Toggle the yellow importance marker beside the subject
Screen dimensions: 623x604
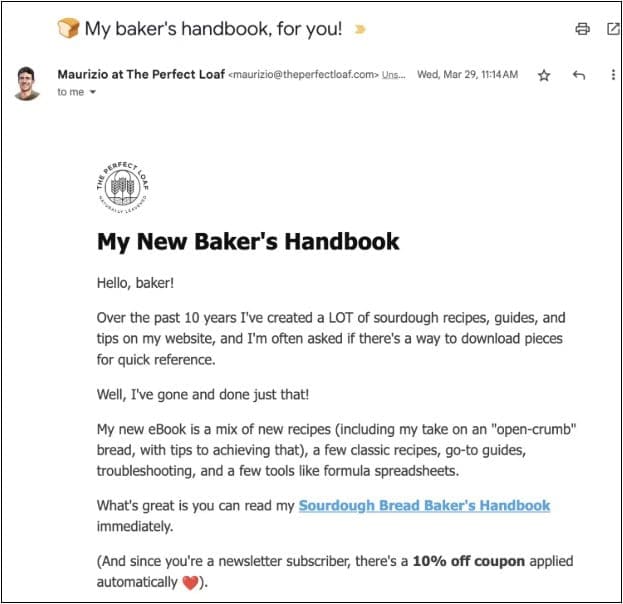pyautogui.click(x=361, y=29)
